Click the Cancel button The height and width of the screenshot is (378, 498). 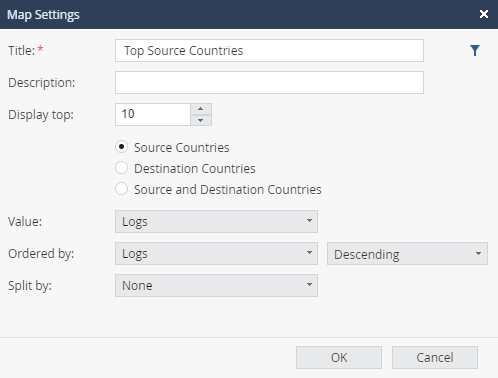[435, 357]
